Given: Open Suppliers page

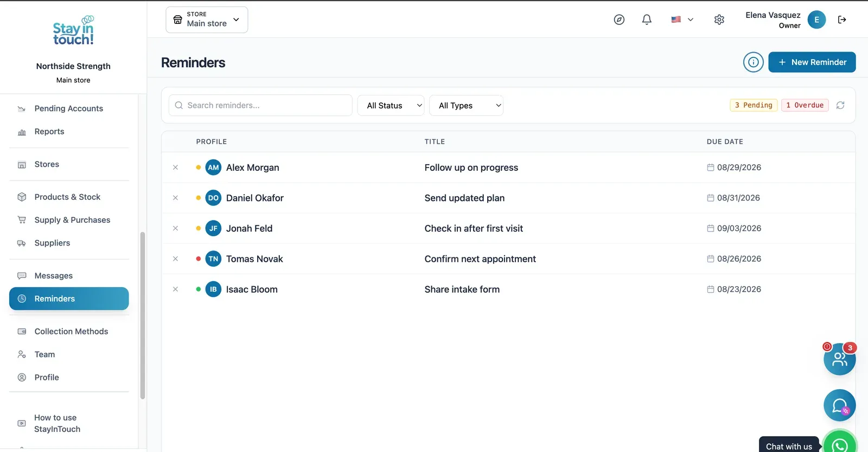Looking at the screenshot, I should [69, 243].
